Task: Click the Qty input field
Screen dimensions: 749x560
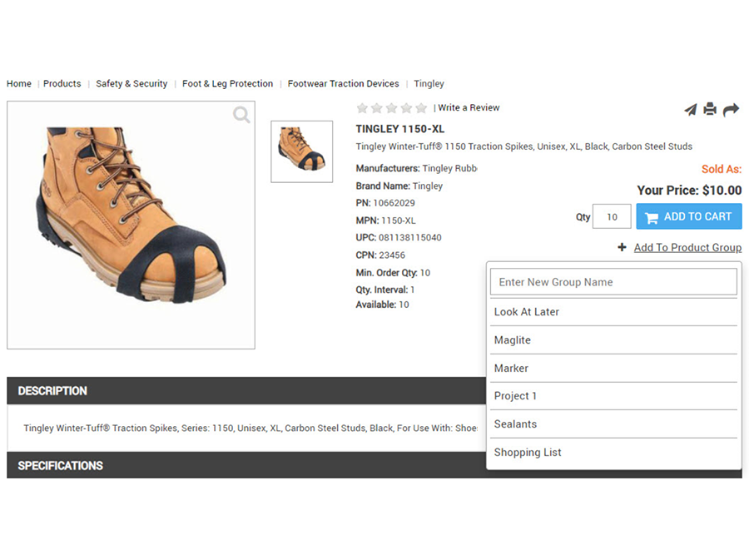Action: point(612,216)
